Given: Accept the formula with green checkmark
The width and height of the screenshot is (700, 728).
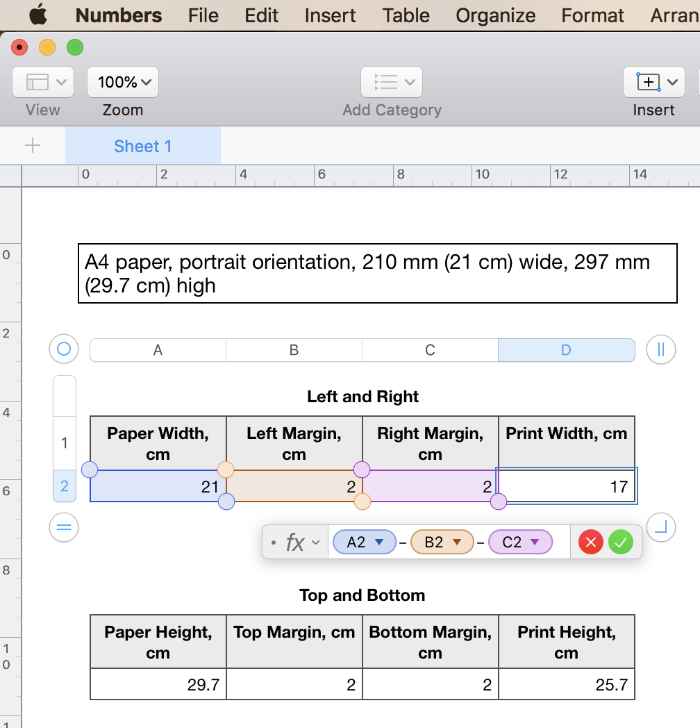Looking at the screenshot, I should pyautogui.click(x=621, y=542).
